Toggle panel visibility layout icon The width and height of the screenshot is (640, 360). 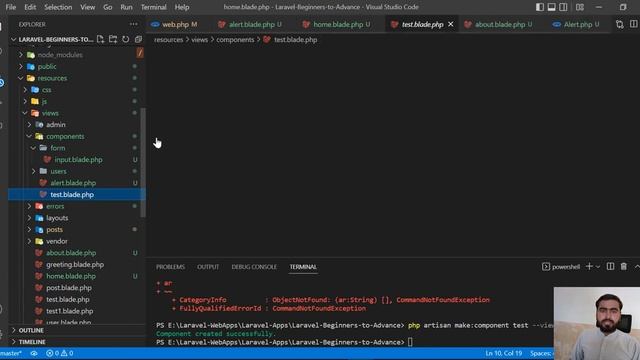551,7
